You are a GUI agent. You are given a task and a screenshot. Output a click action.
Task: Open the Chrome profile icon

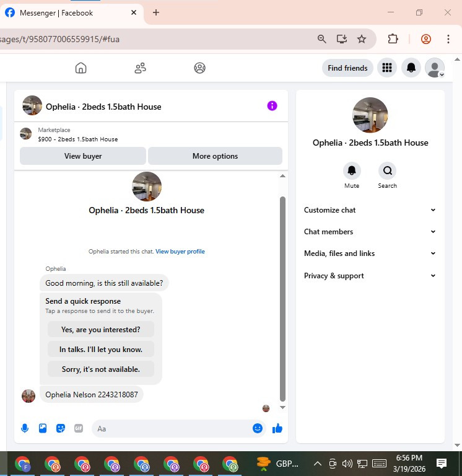click(426, 39)
